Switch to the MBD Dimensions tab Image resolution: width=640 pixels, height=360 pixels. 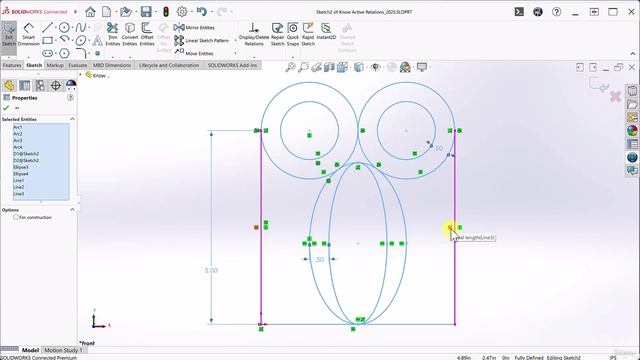[x=112, y=65]
